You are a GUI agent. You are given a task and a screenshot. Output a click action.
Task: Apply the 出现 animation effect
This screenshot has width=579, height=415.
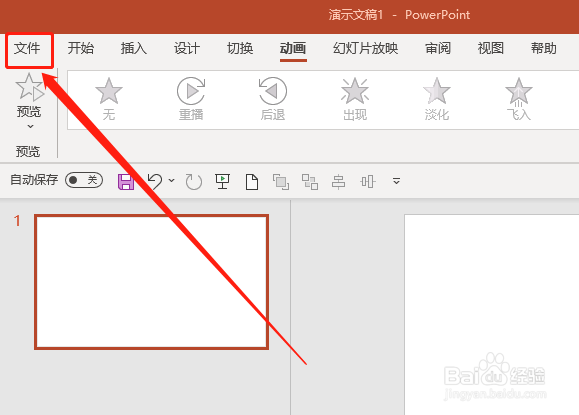(x=355, y=99)
